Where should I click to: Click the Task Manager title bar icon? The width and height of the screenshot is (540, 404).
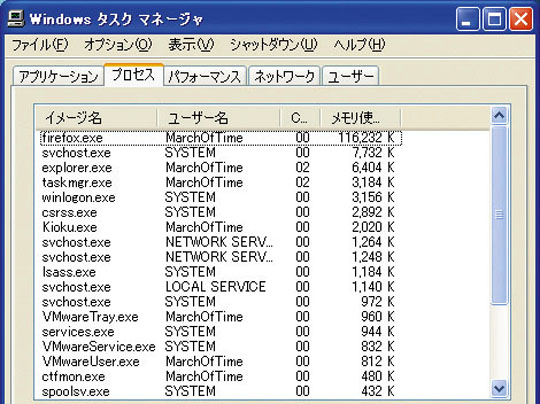16,19
